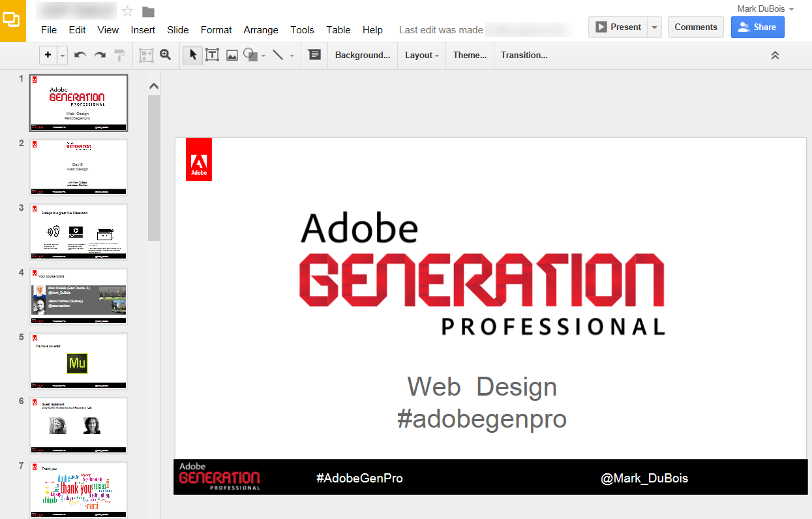Move presentation to folder icon
This screenshot has height=519, width=812.
point(148,12)
